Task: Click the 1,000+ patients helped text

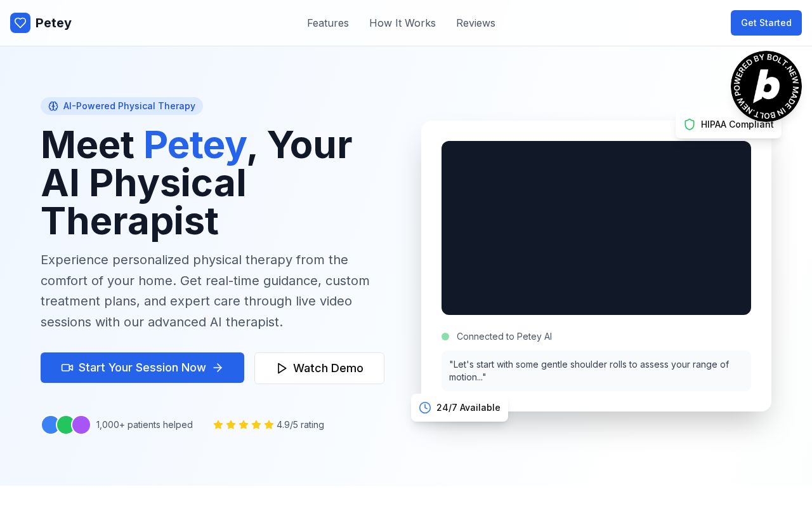Action: (x=145, y=425)
